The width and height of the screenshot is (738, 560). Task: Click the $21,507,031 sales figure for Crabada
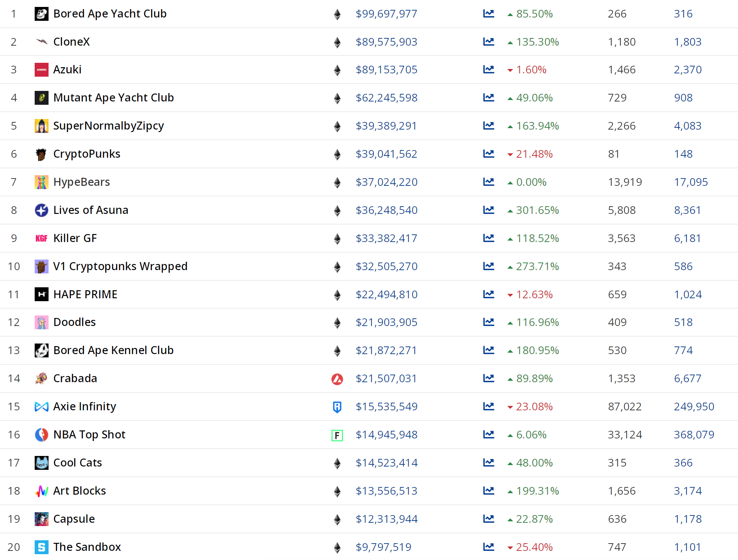pyautogui.click(x=386, y=379)
